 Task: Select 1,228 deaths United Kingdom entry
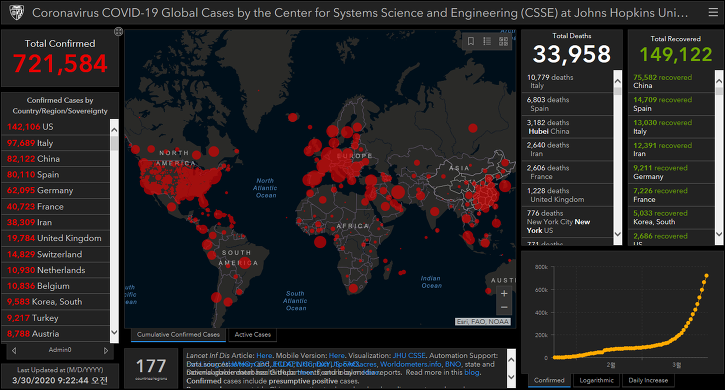click(x=568, y=195)
